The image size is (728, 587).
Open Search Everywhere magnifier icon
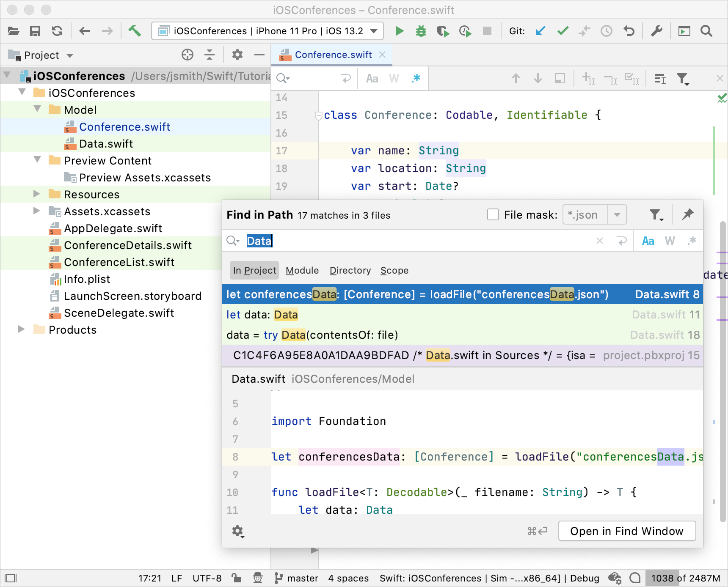(706, 31)
